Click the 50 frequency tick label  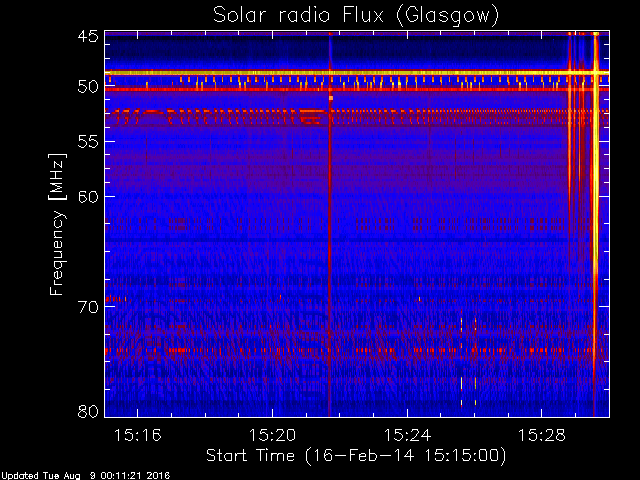pyautogui.click(x=88, y=87)
